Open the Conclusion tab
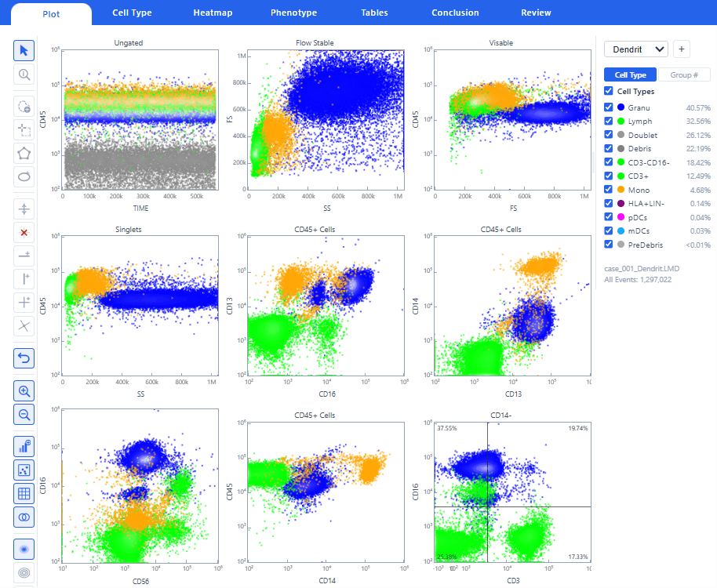The height and width of the screenshot is (588, 717). tap(456, 13)
